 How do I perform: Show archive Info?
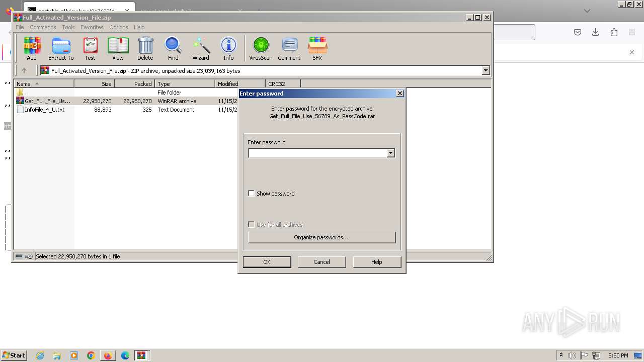[x=228, y=49]
